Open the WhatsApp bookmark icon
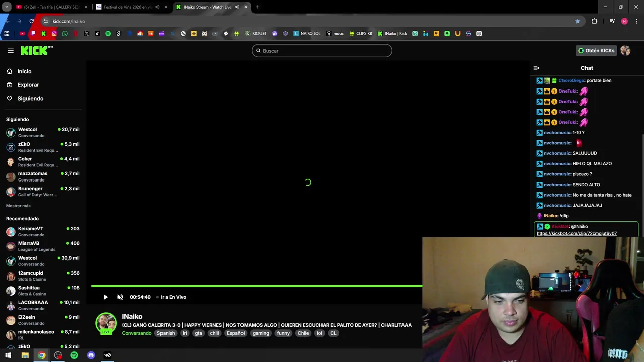Screen dimensions: 644x362 (x=65, y=34)
